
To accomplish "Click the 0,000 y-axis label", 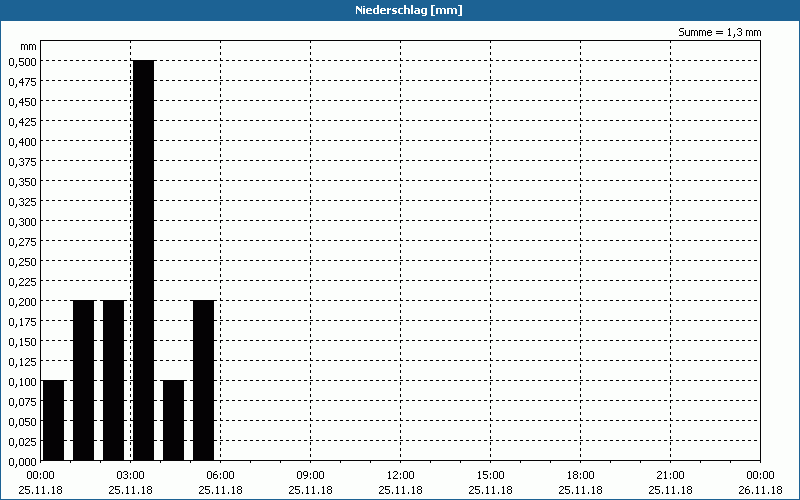I will click(x=22, y=461).
